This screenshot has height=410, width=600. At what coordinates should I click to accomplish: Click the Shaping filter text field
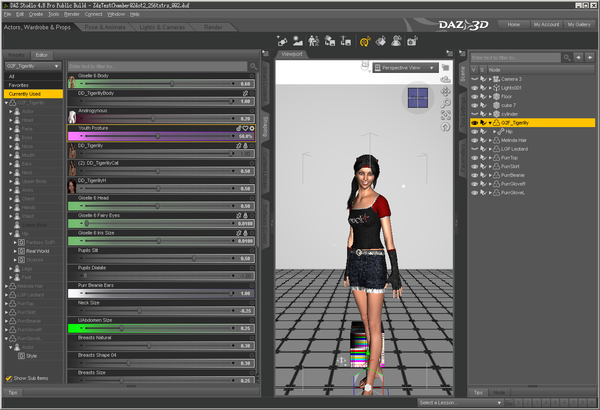point(158,67)
